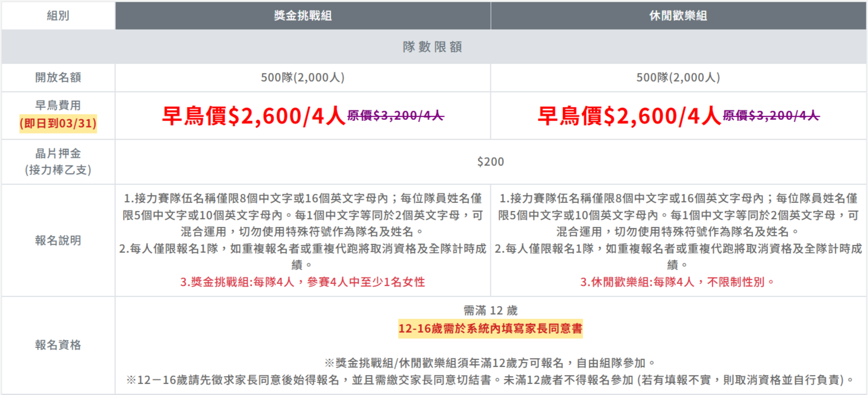Click highlighted 12-16歲需於系統內填寫家長同意書 notice
Viewport: 868px width, 395px height.
490,329
